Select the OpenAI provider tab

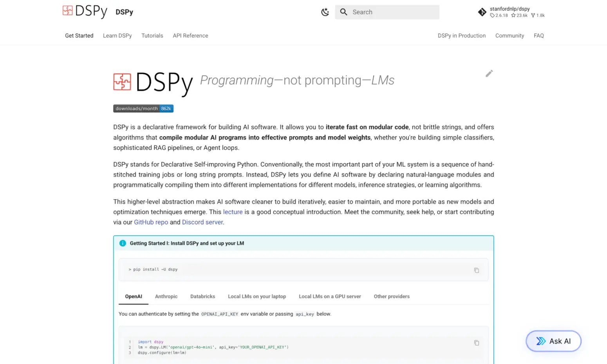pos(134,296)
